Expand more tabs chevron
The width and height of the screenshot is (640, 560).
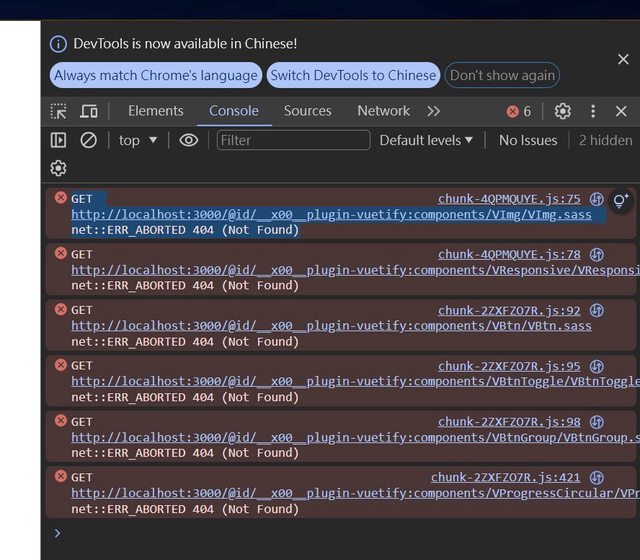(x=433, y=111)
